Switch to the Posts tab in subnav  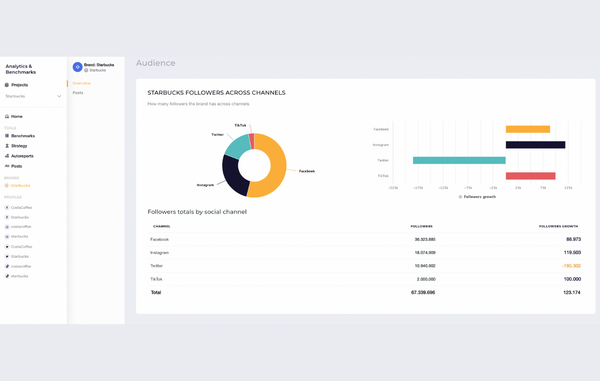click(78, 93)
